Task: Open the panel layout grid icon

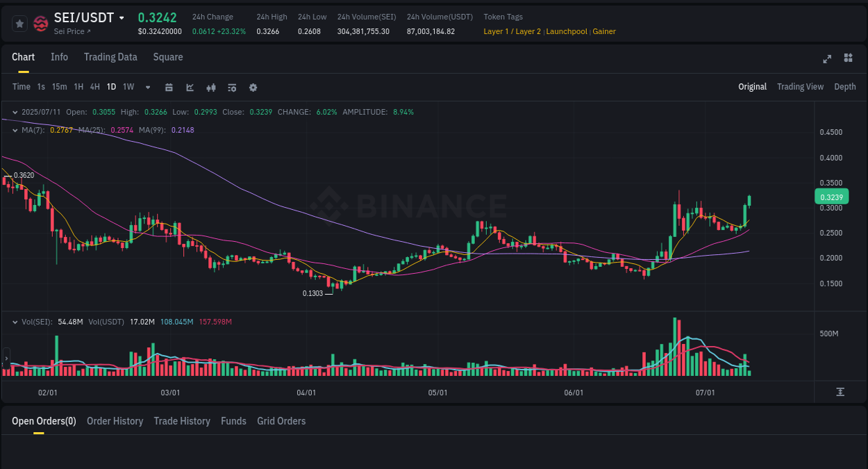Action: [848, 59]
